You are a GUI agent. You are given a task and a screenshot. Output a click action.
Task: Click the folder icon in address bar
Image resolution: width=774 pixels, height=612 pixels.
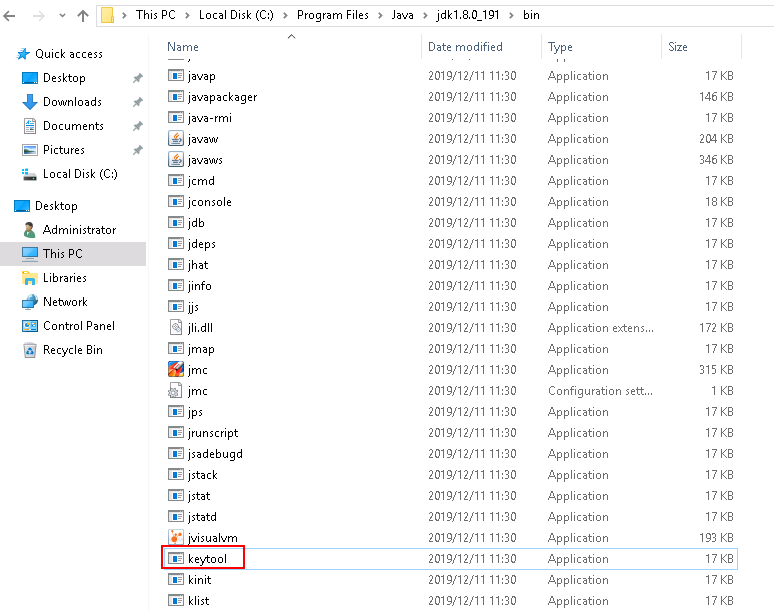pos(108,15)
